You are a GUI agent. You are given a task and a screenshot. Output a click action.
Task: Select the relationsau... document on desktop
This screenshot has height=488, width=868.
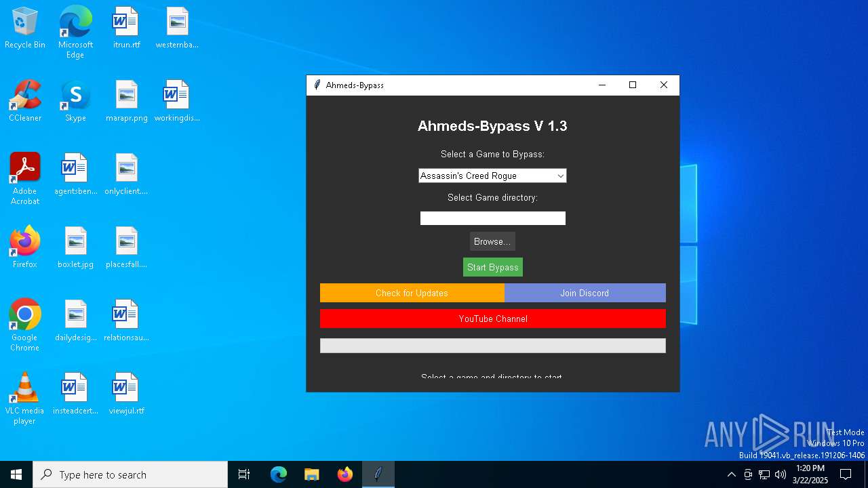click(x=126, y=321)
